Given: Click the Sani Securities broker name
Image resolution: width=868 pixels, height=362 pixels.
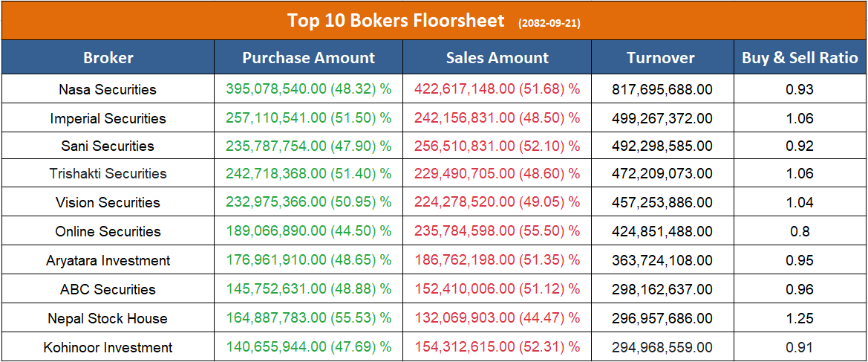Looking at the screenshot, I should (x=108, y=146).
